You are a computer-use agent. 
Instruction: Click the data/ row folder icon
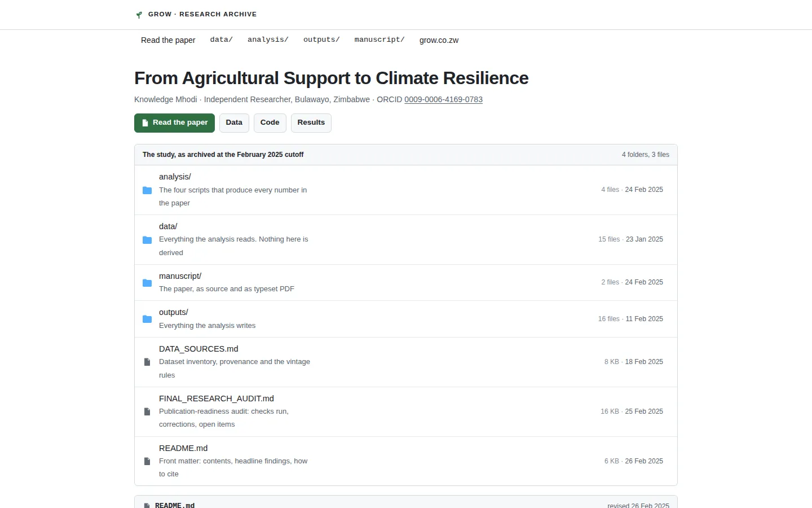147,240
